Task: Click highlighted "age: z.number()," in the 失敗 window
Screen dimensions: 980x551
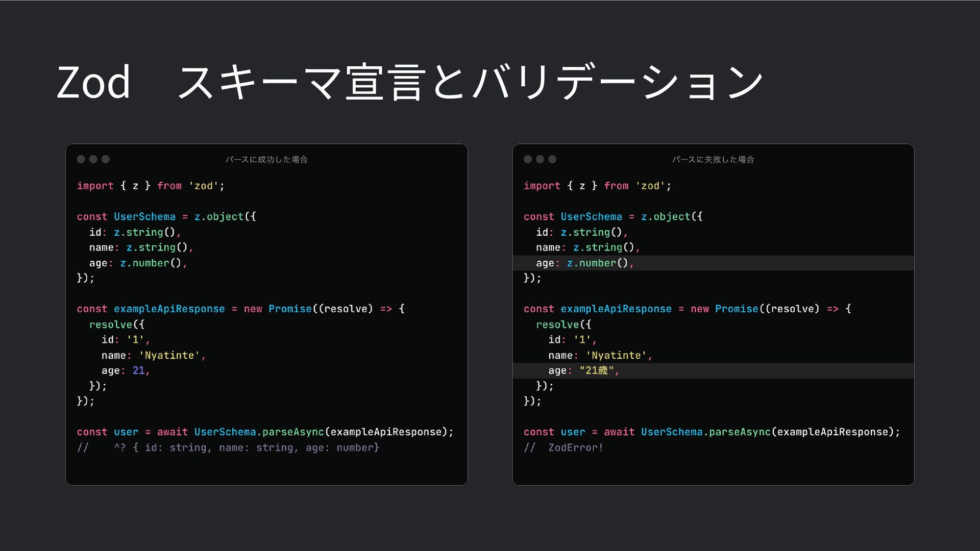Action: (713, 263)
